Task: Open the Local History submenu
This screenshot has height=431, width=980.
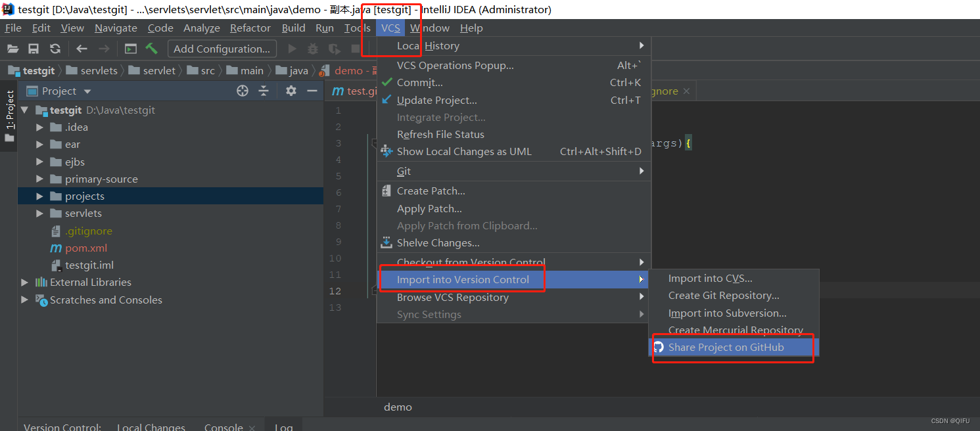Action: pos(514,45)
